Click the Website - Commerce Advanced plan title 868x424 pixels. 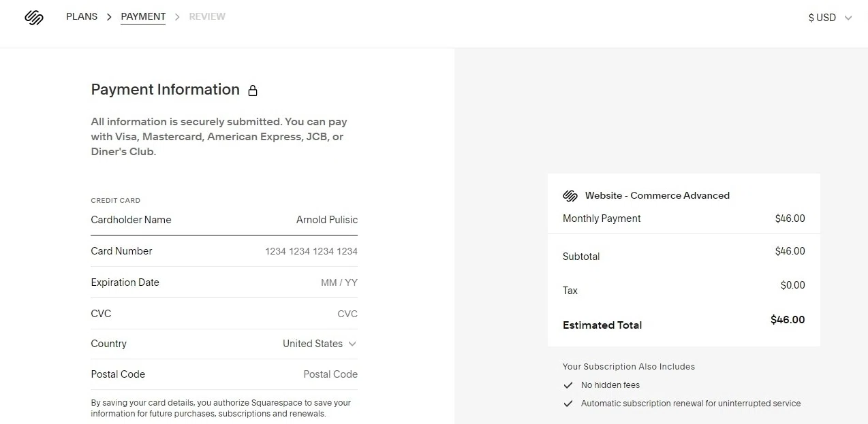pos(657,195)
